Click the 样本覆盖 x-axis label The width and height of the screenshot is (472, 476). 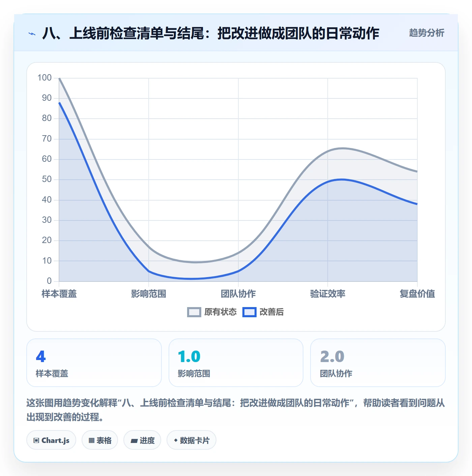pyautogui.click(x=59, y=294)
